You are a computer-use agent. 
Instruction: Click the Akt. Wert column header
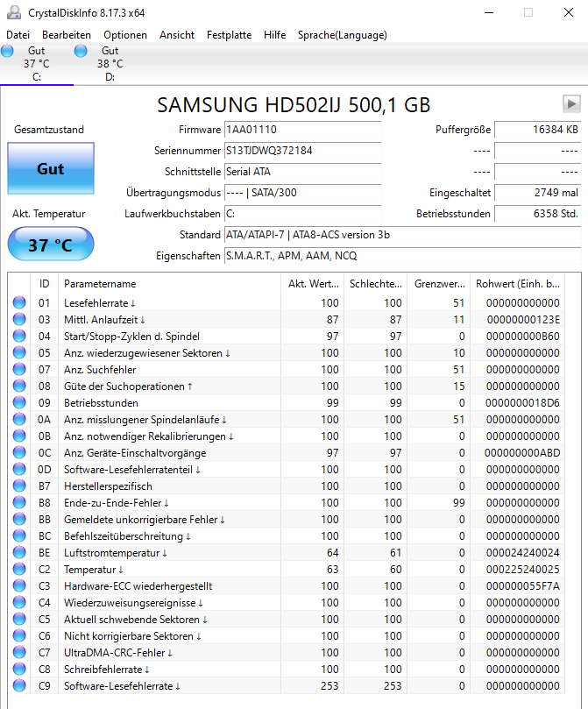click(312, 284)
